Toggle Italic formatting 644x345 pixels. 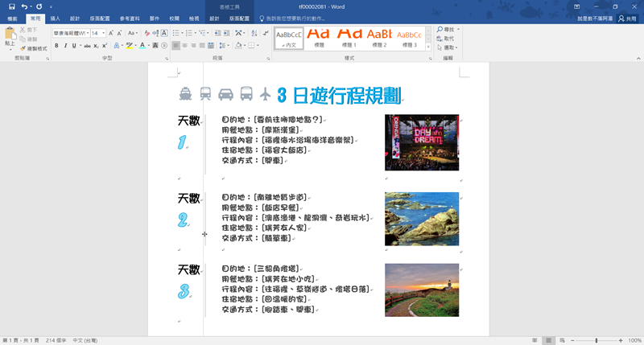pyautogui.click(x=66, y=46)
